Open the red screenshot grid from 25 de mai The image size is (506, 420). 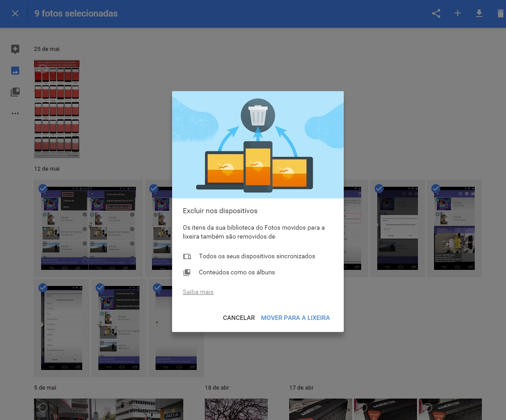57,109
